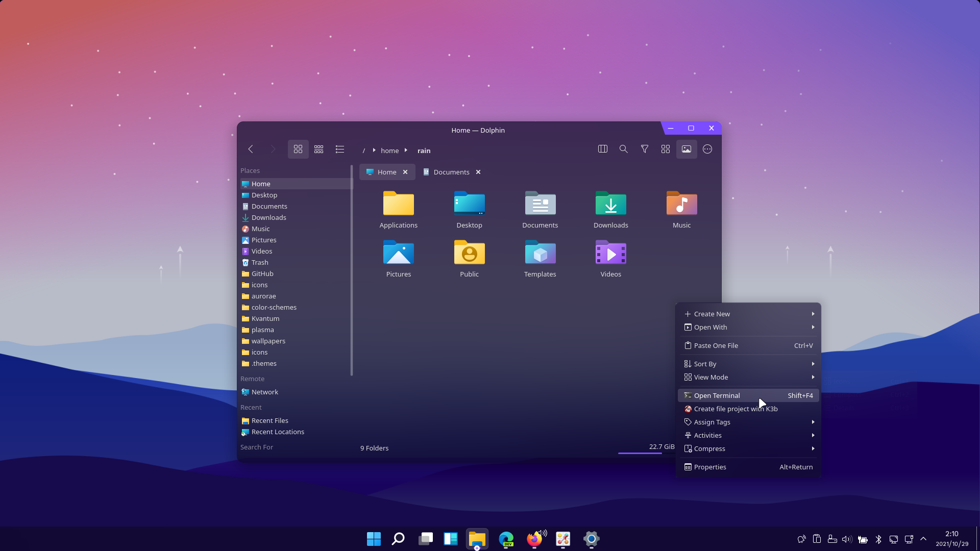Click home in the breadcrumb path
Screen dimensions: 980x551
pyautogui.click(x=389, y=151)
